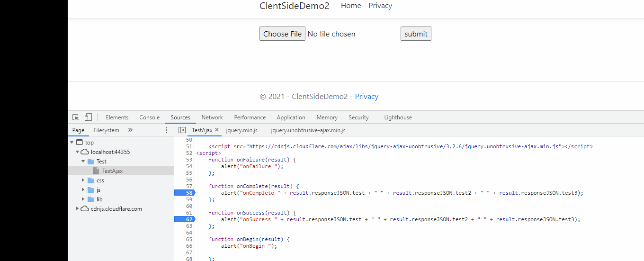Open the Elements tab
The image size is (644, 261).
pyautogui.click(x=117, y=117)
